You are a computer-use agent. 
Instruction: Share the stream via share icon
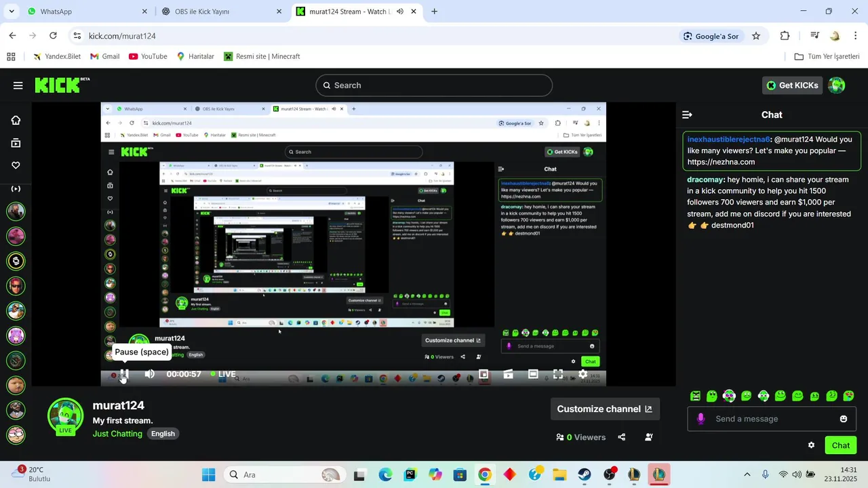[622, 437]
